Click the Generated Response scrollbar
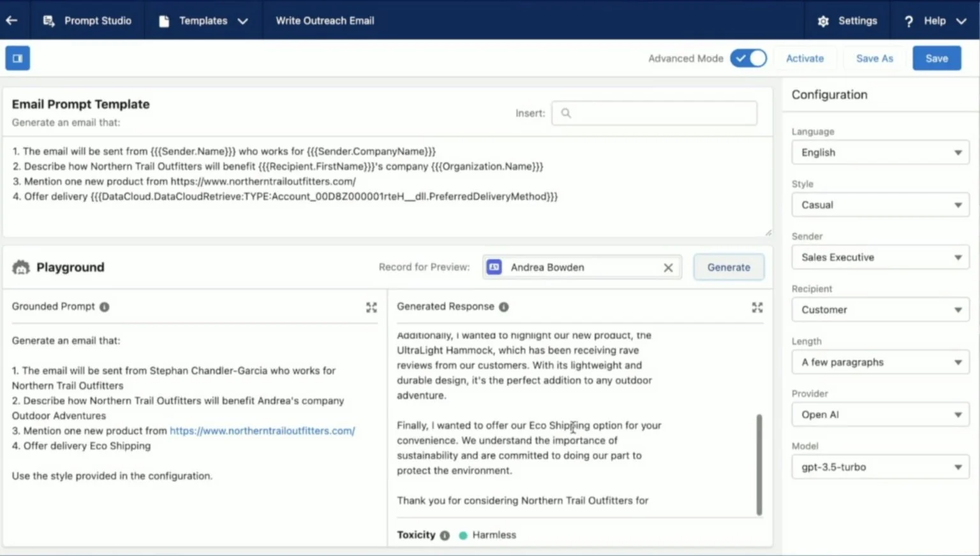 pos(759,464)
